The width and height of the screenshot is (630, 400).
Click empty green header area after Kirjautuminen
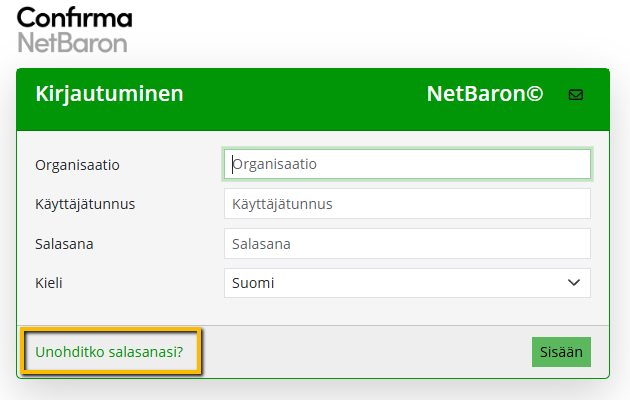pyautogui.click(x=300, y=95)
